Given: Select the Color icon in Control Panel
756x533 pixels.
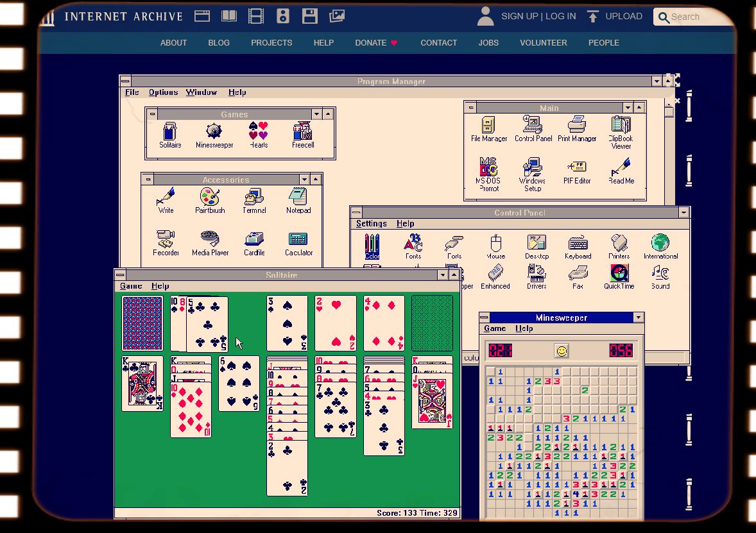Looking at the screenshot, I should [372, 246].
